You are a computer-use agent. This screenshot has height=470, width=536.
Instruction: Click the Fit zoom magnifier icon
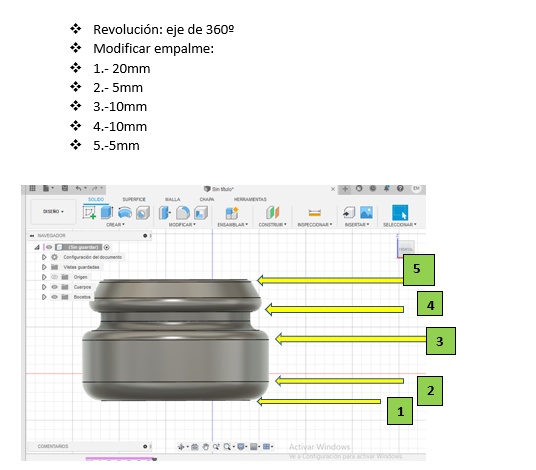[227, 446]
